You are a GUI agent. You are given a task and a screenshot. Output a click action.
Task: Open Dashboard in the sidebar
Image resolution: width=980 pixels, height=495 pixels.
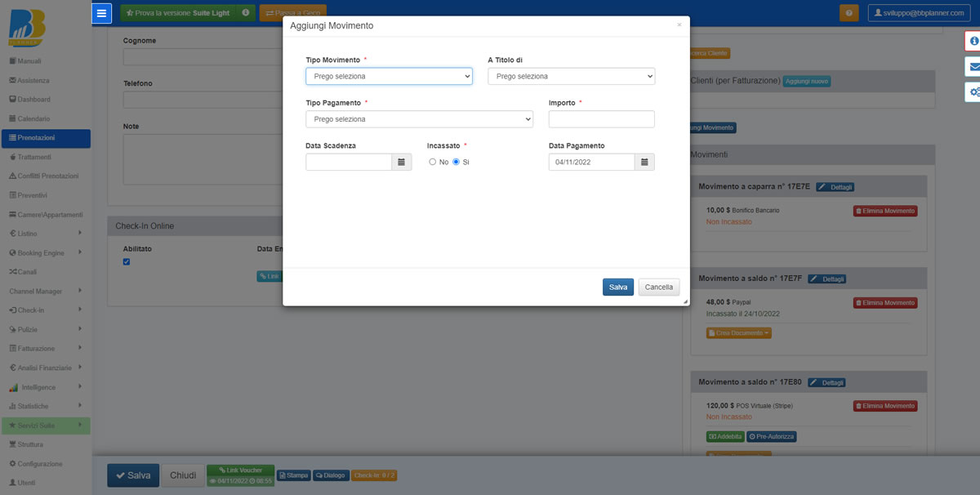click(33, 100)
